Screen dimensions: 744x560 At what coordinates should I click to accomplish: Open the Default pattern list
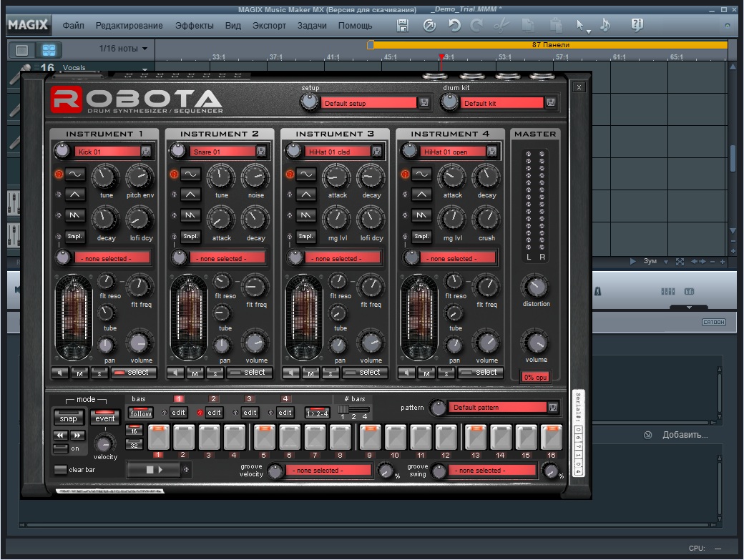coord(498,408)
